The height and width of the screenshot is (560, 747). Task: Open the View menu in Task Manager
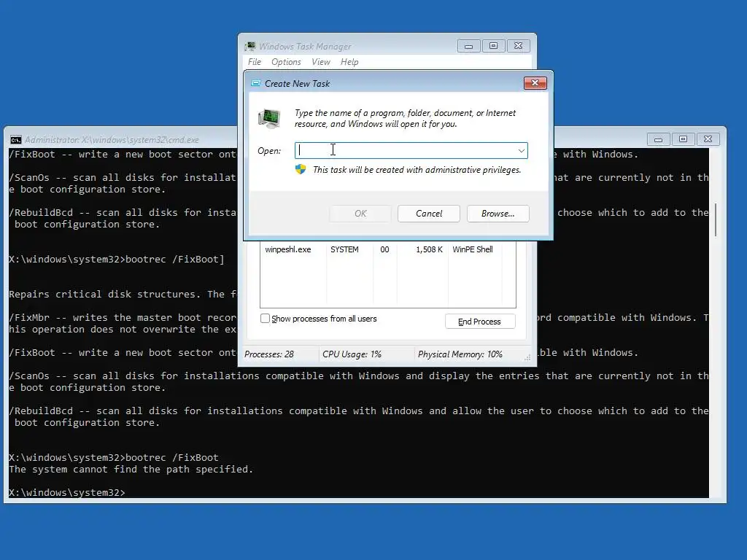coord(321,62)
